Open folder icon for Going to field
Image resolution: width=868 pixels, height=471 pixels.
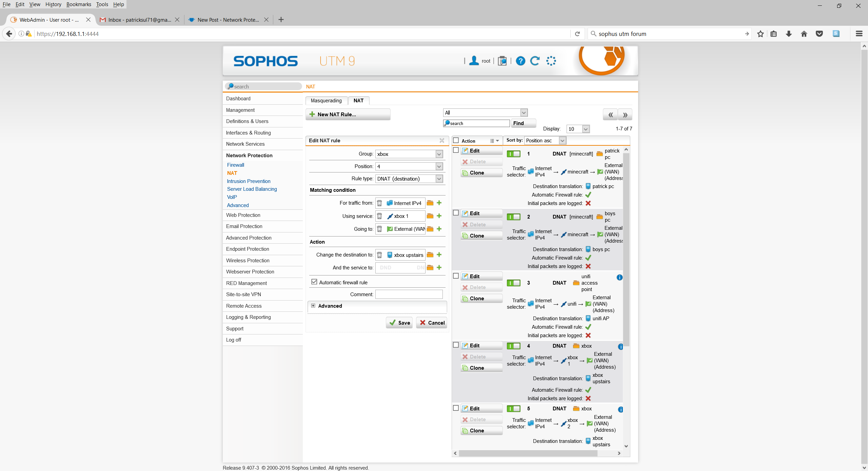pyautogui.click(x=430, y=229)
